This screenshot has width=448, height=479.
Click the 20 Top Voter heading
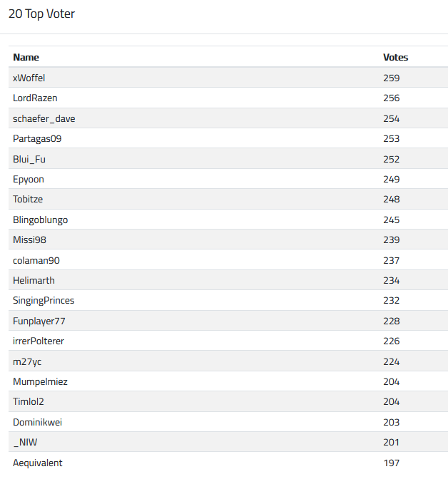41,14
